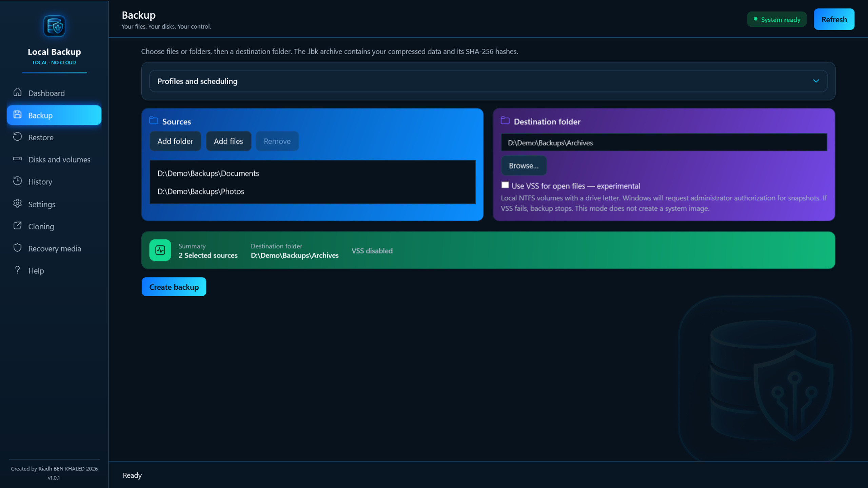Click the Backup save-disk icon
Screen dimensions: 868x488
pos(17,115)
